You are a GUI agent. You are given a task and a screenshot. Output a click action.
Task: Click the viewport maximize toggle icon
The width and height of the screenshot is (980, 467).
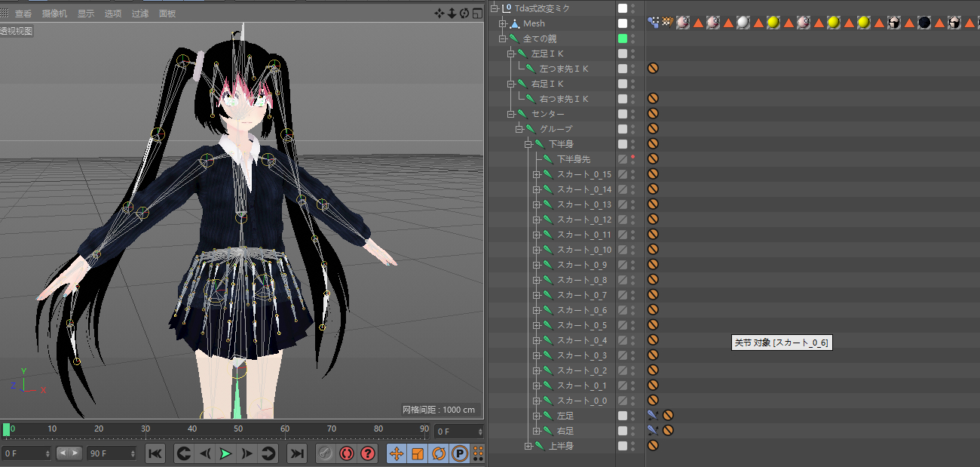click(x=477, y=13)
